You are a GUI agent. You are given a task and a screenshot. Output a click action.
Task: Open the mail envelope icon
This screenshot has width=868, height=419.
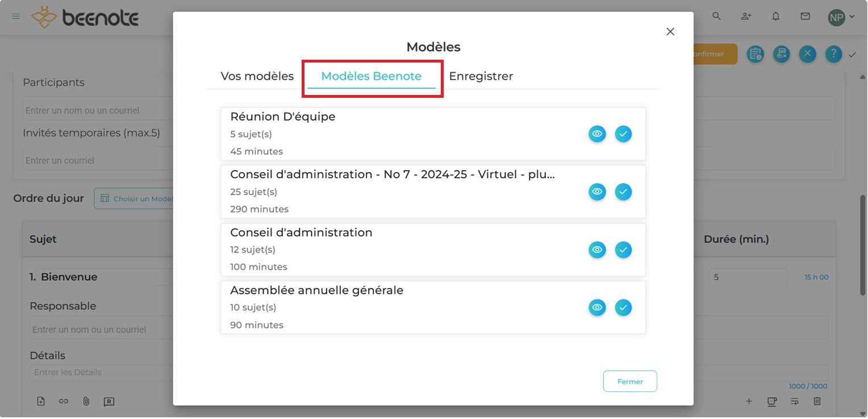806,16
